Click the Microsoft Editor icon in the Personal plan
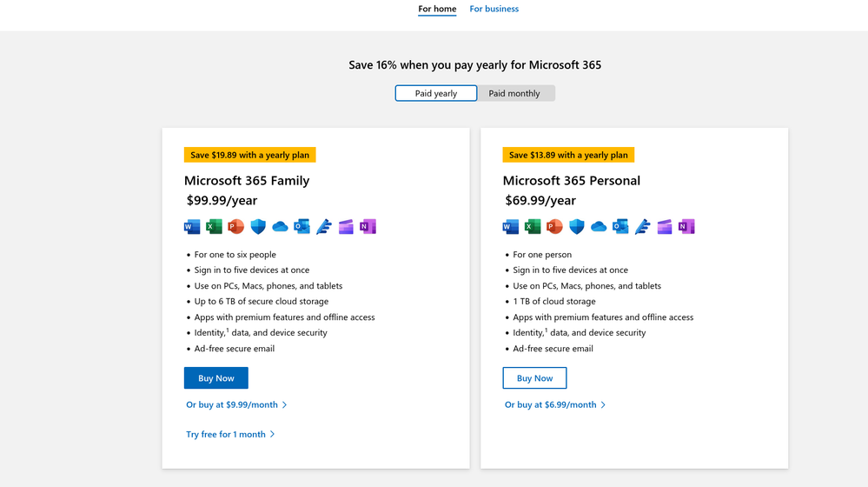 643,227
